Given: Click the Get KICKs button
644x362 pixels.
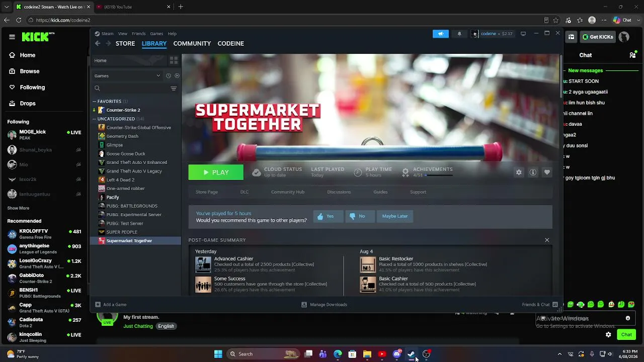Looking at the screenshot, I should pos(598,37).
